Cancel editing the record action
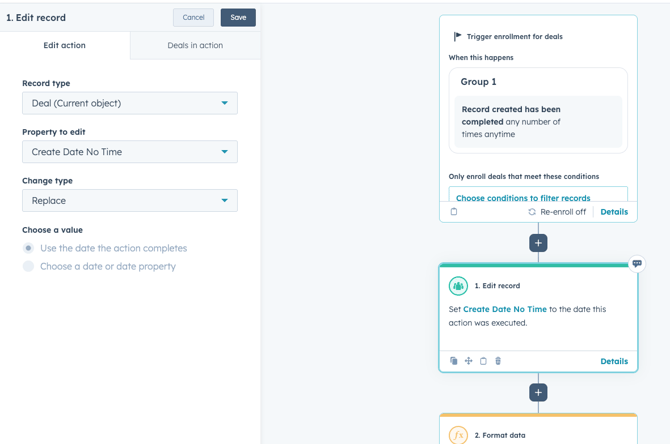This screenshot has height=444, width=670. [x=193, y=17]
